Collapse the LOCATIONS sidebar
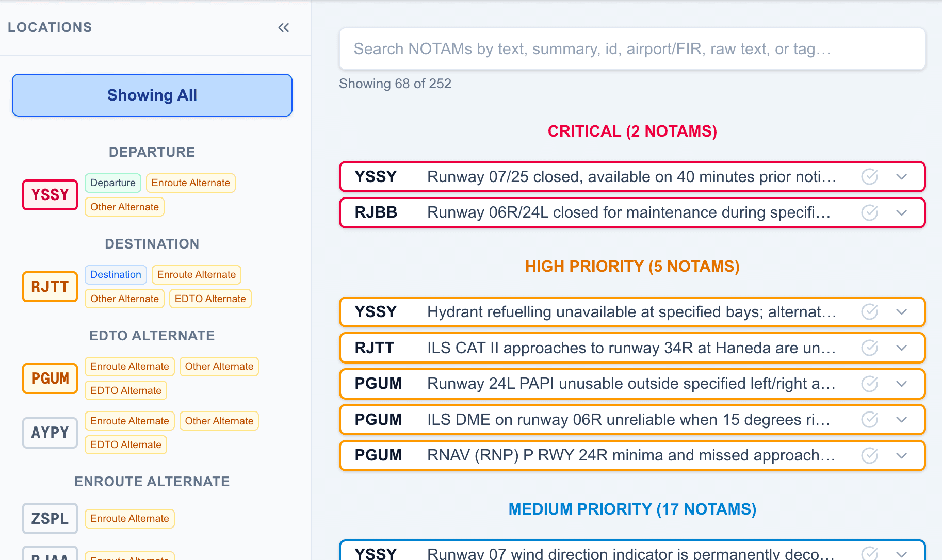The height and width of the screenshot is (560, 942). (283, 28)
